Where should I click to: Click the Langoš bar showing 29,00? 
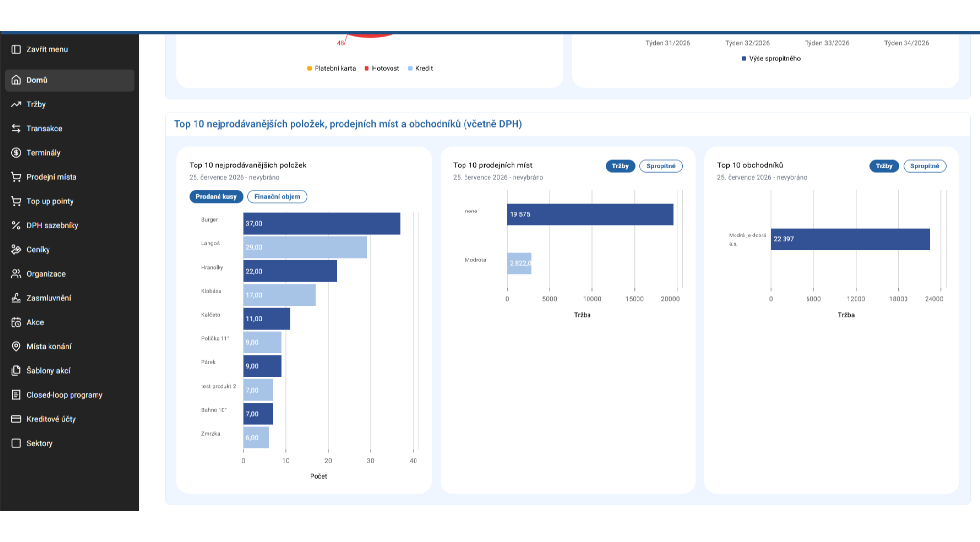tap(305, 247)
